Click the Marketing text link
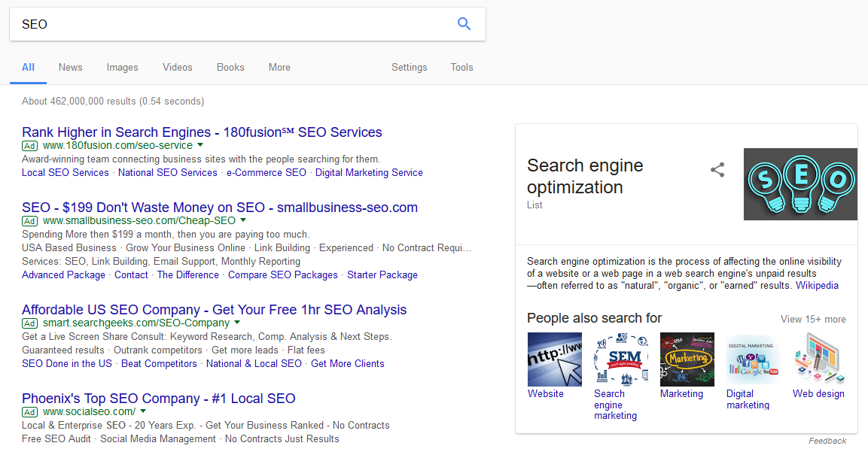Viewport: 868px width, 458px height. coord(681,394)
